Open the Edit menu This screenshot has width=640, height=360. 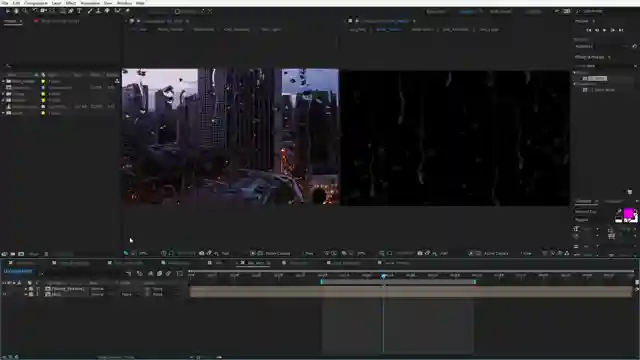pyautogui.click(x=16, y=3)
